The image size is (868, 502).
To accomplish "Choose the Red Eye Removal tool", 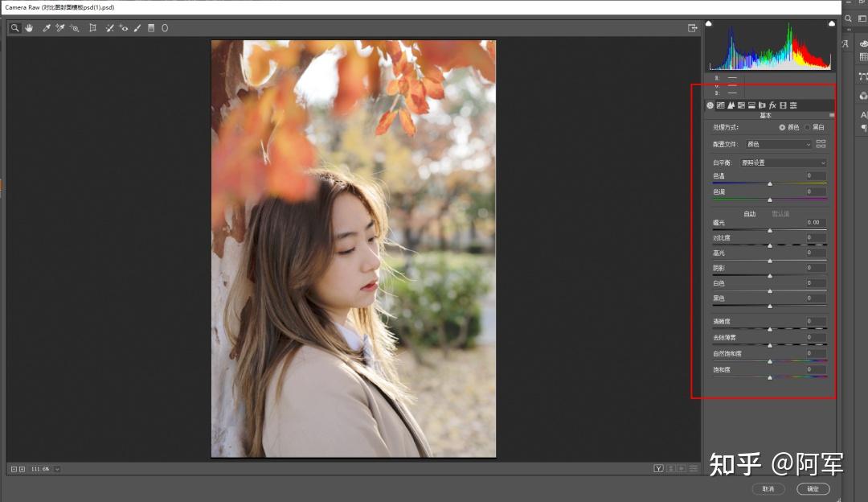I will [124, 27].
